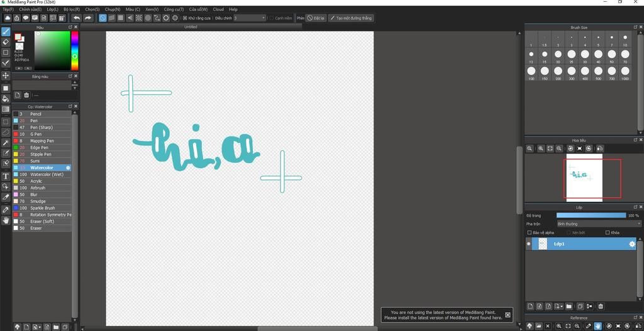Delete layer using trash icon in Layer panel
Screen dimensions: 644x331
coord(601,306)
